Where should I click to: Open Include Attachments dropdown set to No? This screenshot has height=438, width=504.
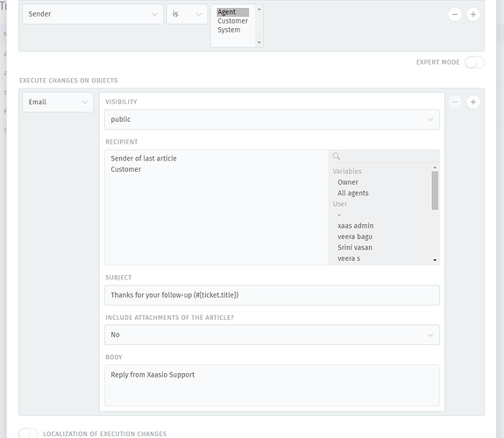coord(272,335)
